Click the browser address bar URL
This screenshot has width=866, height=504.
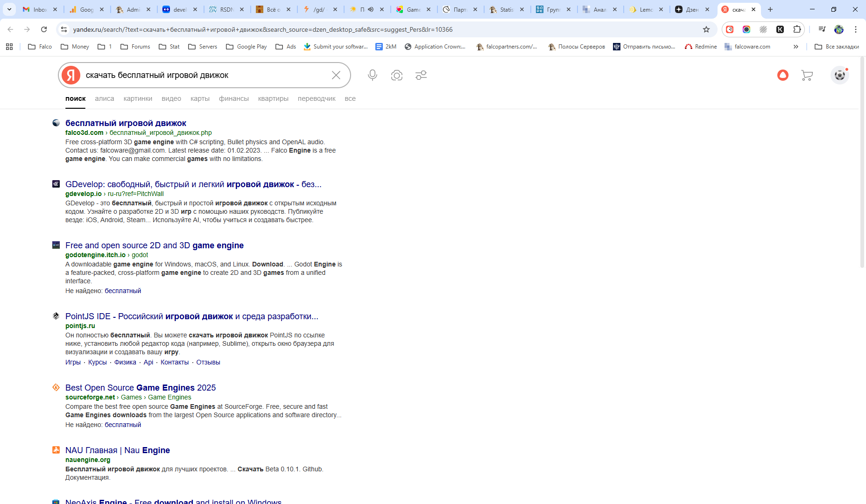tap(263, 29)
